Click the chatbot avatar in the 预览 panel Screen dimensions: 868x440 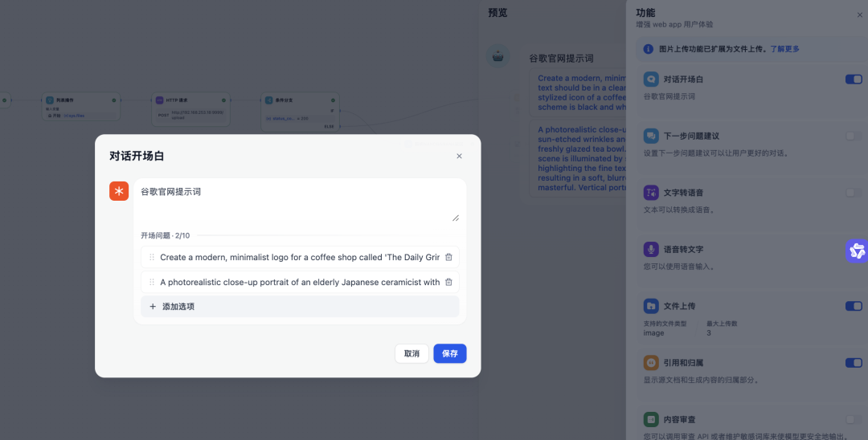(497, 56)
